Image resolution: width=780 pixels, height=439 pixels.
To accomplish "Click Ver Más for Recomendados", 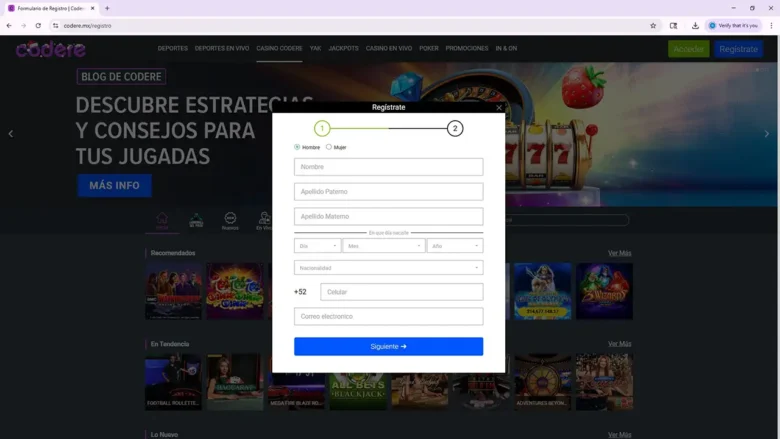I will pos(619,253).
